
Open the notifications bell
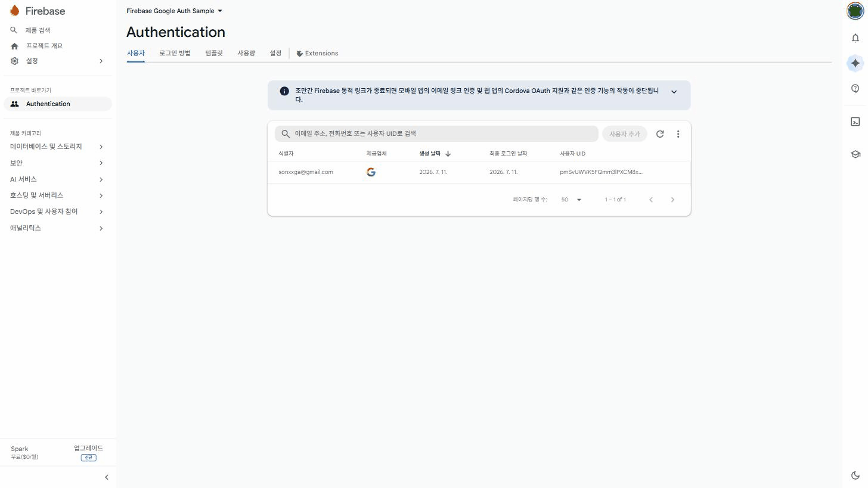855,38
